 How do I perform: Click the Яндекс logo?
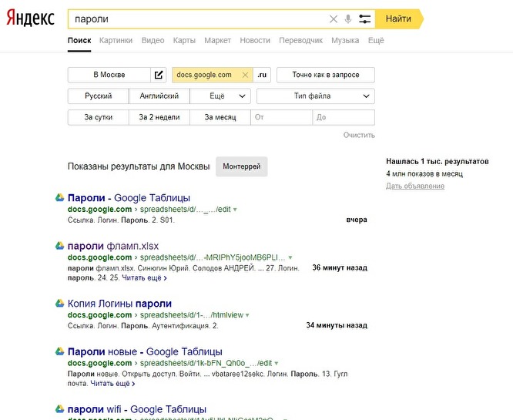[30, 18]
